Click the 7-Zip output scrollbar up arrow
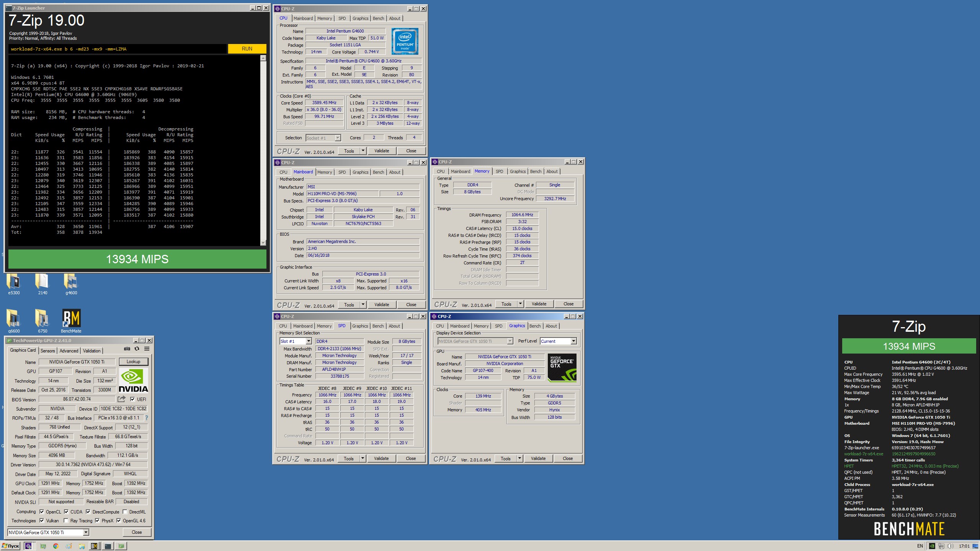Image resolution: width=980 pixels, height=551 pixels. [263, 58]
